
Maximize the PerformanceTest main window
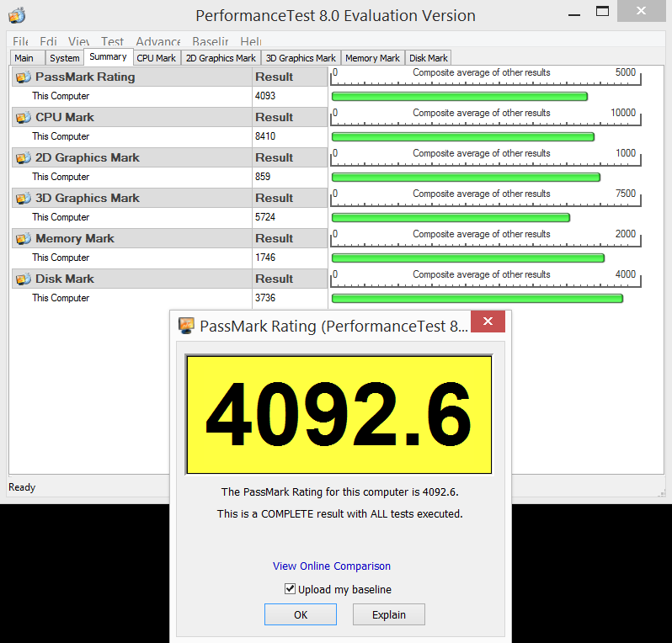point(603,12)
